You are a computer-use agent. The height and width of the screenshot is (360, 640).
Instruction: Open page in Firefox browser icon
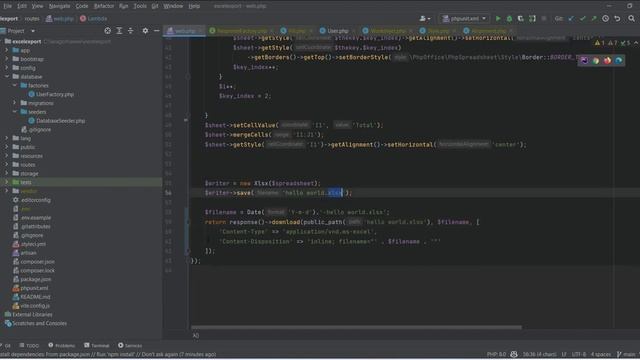pos(607,60)
